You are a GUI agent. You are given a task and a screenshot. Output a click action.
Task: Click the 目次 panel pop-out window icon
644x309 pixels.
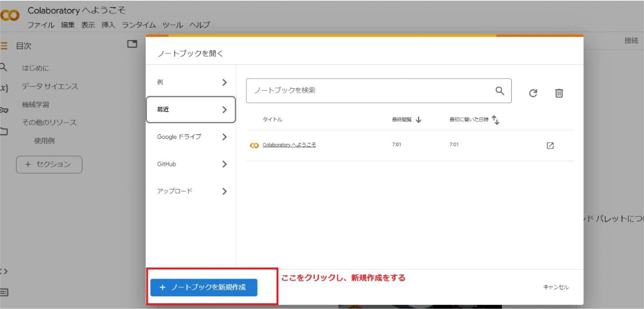132,44
